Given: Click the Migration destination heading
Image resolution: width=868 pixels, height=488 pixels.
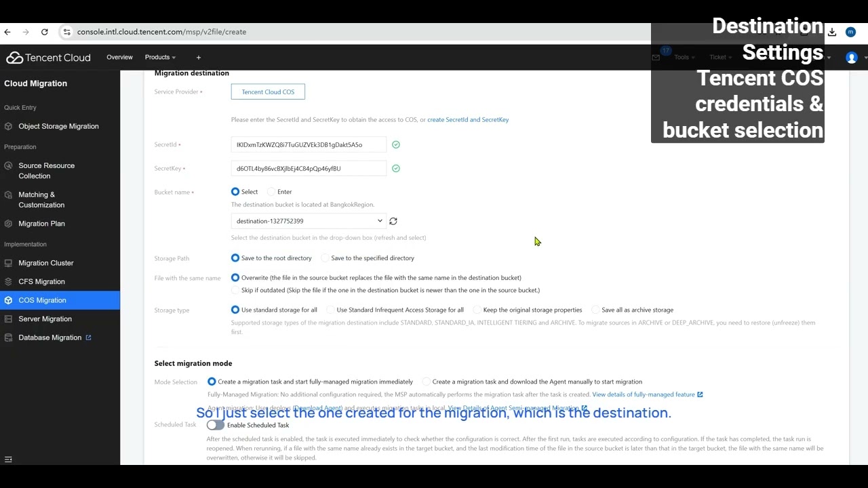Looking at the screenshot, I should click(x=192, y=73).
